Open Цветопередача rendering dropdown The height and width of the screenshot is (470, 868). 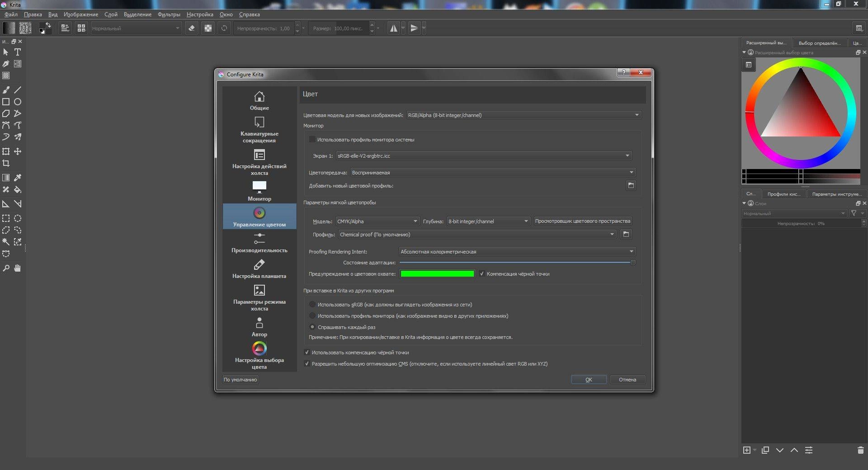point(493,173)
